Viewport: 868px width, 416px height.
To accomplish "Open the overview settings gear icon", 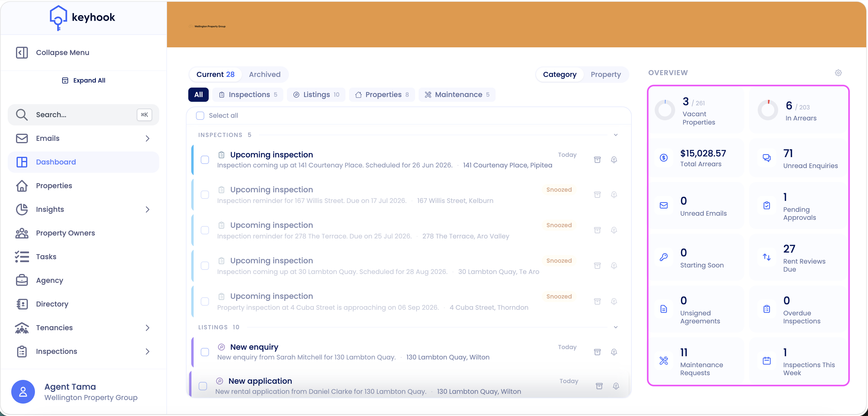I will pyautogui.click(x=838, y=73).
